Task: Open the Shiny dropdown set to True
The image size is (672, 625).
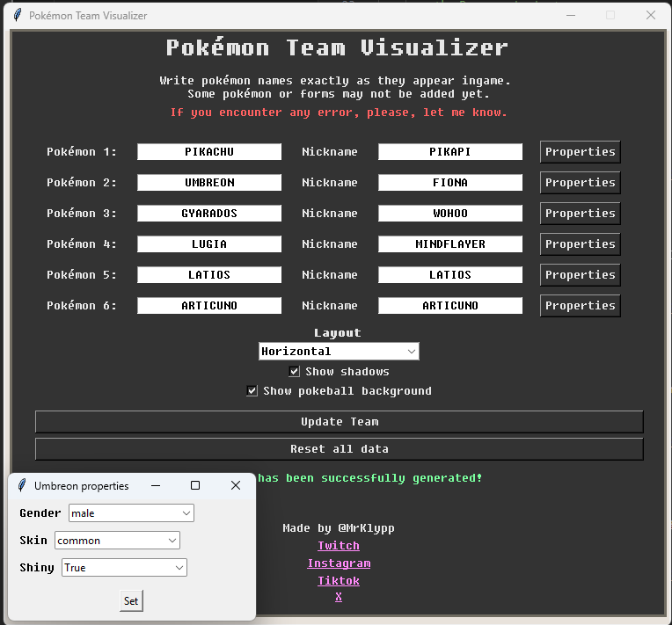Action: pos(124,568)
